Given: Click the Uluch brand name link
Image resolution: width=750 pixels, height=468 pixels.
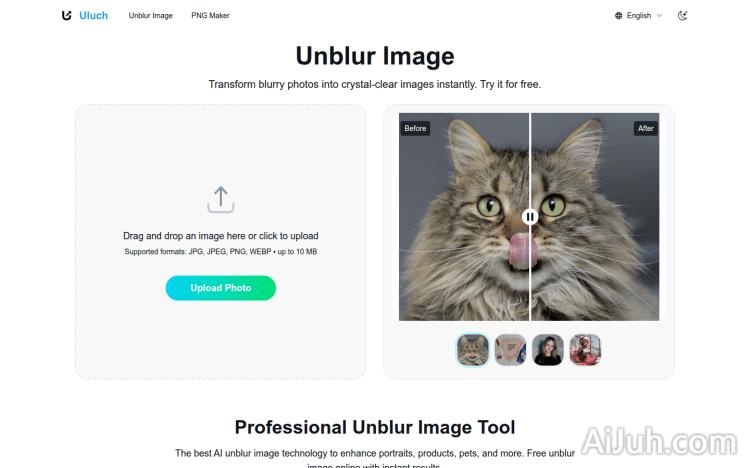Looking at the screenshot, I should 93,15.
